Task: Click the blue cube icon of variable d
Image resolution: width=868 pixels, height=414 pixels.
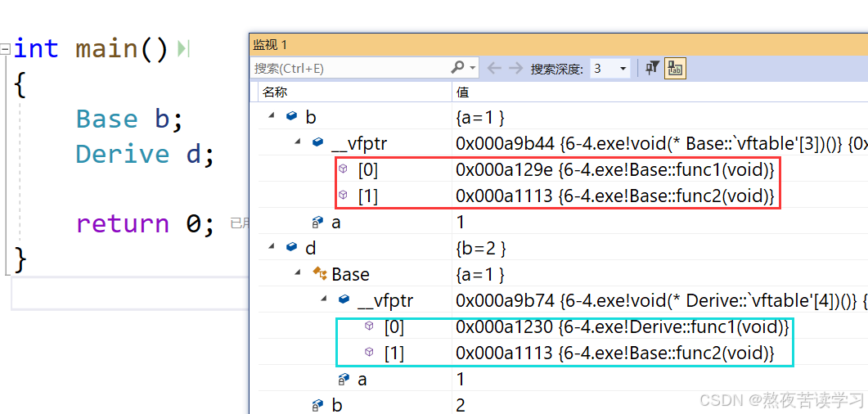Action: click(292, 247)
